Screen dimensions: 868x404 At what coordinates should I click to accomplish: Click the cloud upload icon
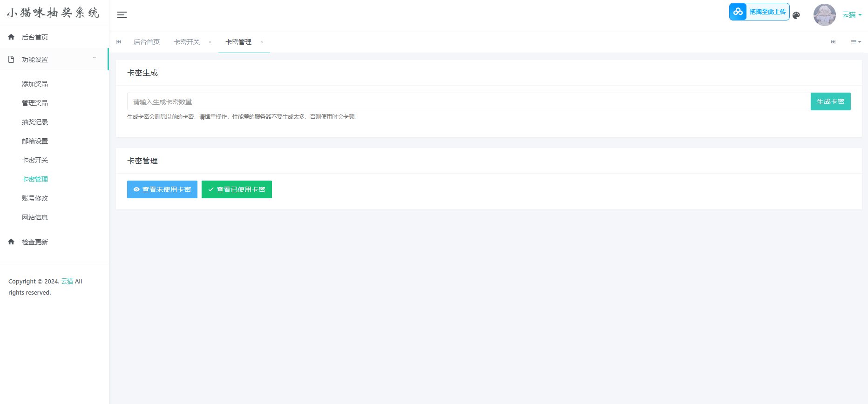(x=738, y=12)
